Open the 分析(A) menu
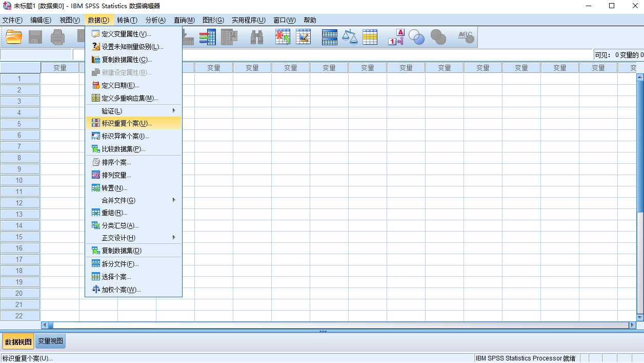 [155, 20]
